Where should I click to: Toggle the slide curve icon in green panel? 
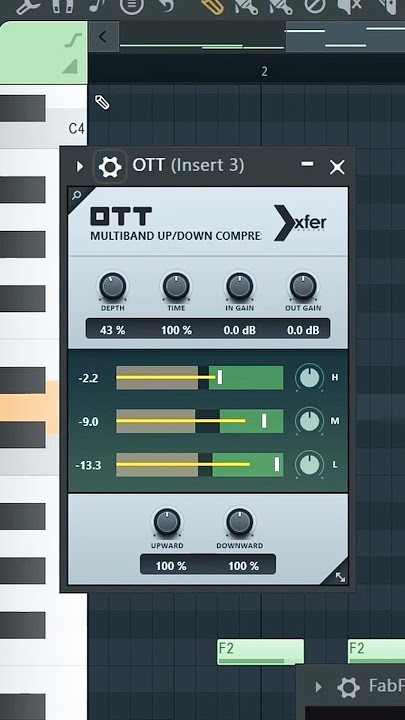click(73, 40)
